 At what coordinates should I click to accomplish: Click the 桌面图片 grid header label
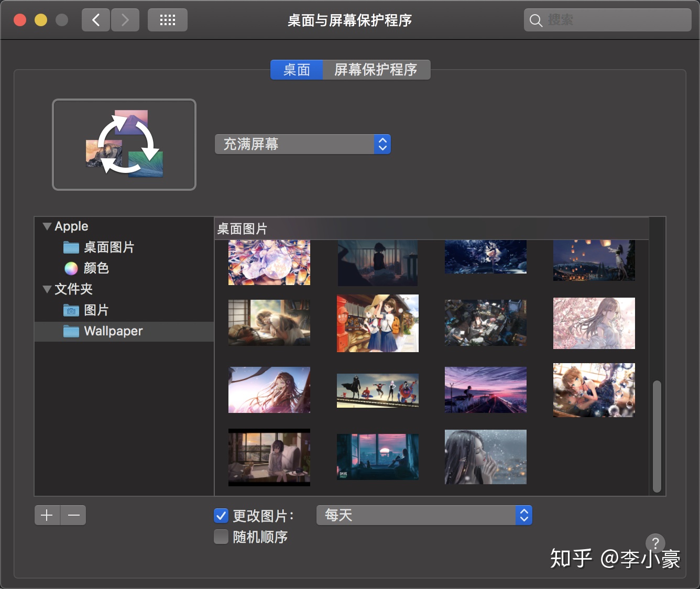pos(243,229)
